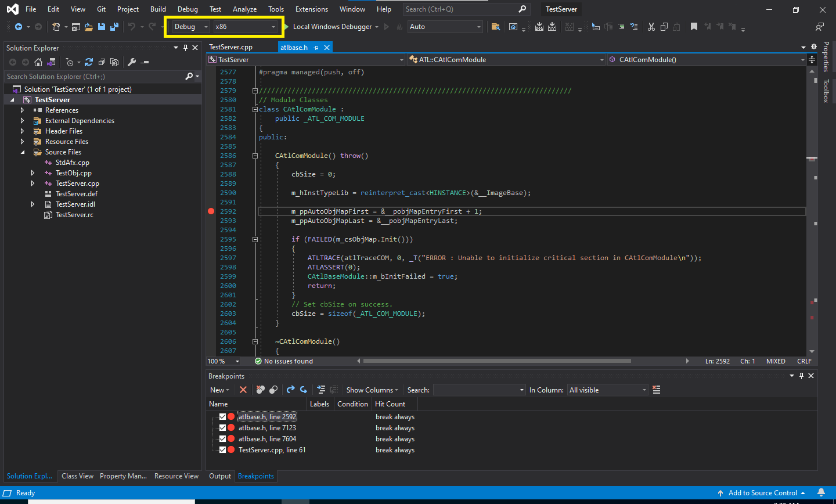The image size is (836, 504).
Task: Uncheck breakpoint atlbase.h, line 7123
Action: [222, 428]
